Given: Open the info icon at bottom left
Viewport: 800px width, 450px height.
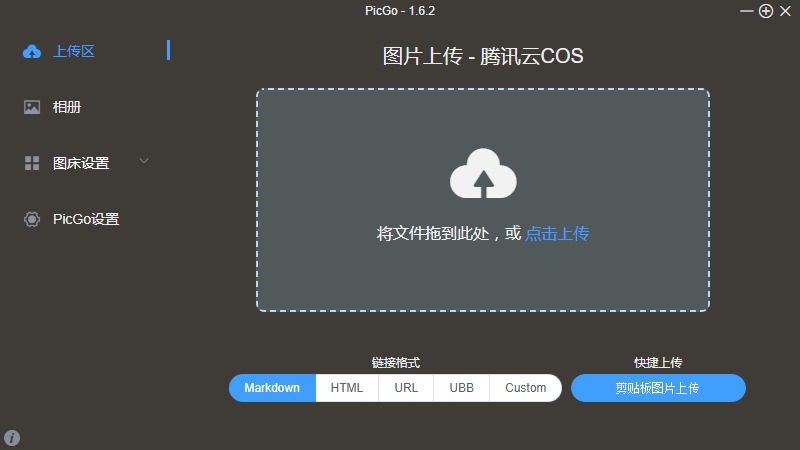Looking at the screenshot, I should coord(12,438).
